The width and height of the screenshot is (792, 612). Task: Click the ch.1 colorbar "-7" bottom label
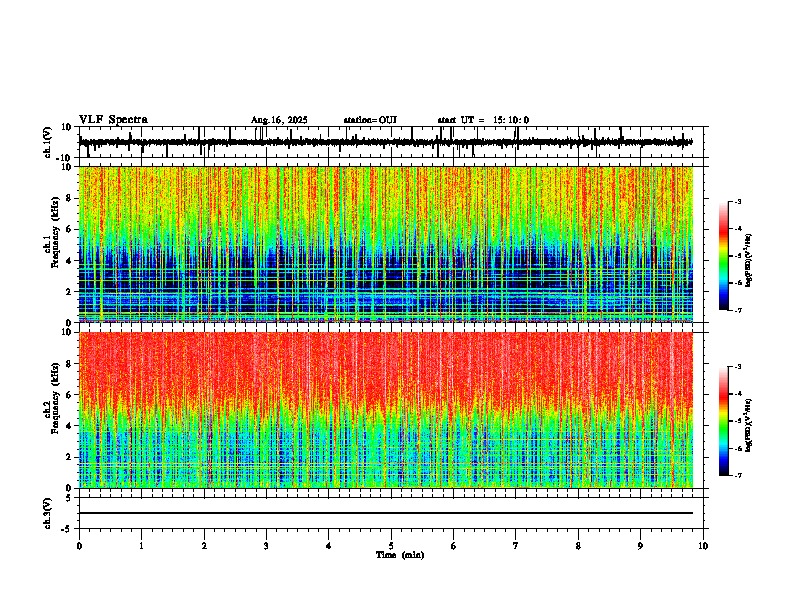pos(738,310)
